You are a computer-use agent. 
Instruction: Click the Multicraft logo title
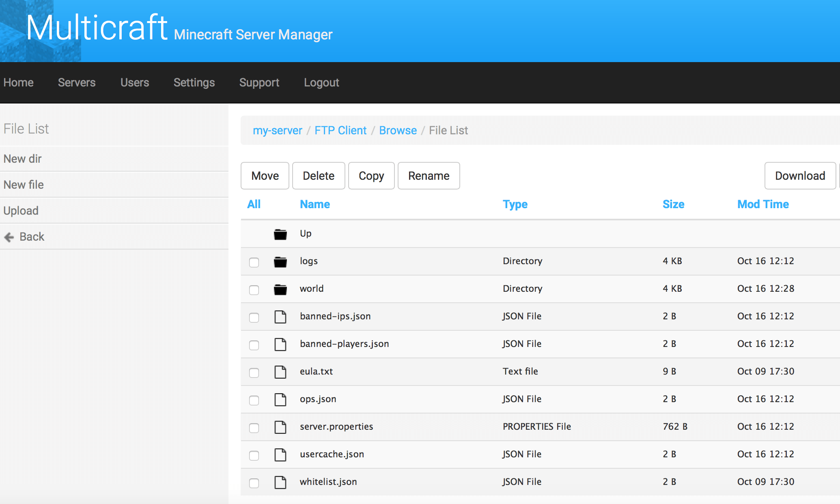coord(97,28)
